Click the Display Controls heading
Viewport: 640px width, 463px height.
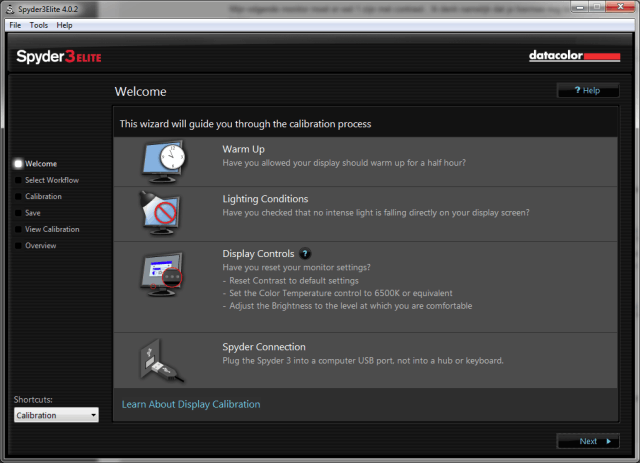point(258,254)
